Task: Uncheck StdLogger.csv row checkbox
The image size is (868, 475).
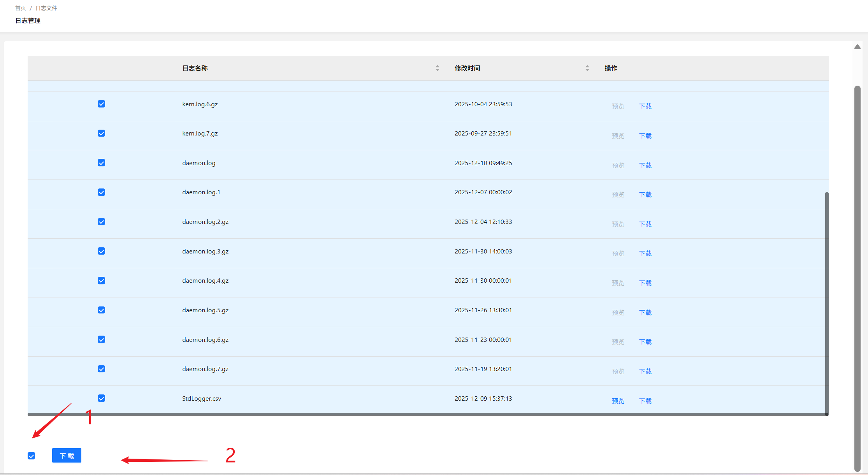Action: [101, 398]
